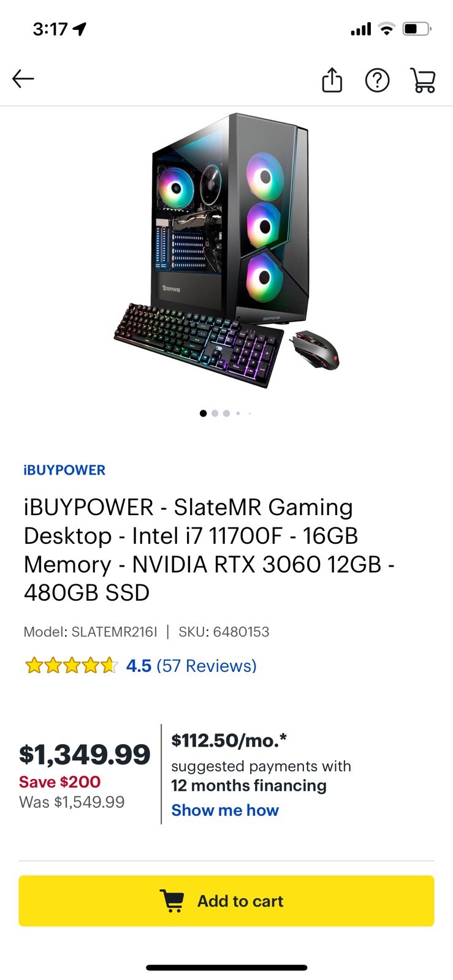This screenshot has width=453, height=980.
Task: Add the desktop to cart
Action: (x=226, y=901)
